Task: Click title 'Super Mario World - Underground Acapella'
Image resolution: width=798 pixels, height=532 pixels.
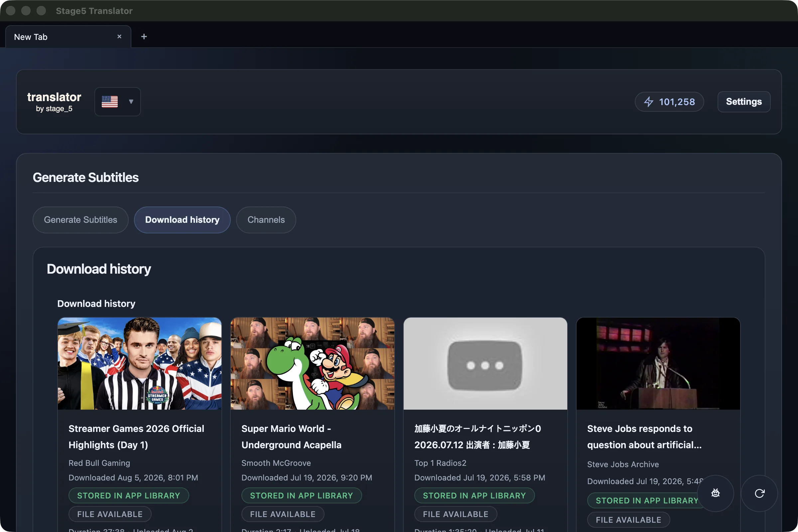Action: (292, 437)
